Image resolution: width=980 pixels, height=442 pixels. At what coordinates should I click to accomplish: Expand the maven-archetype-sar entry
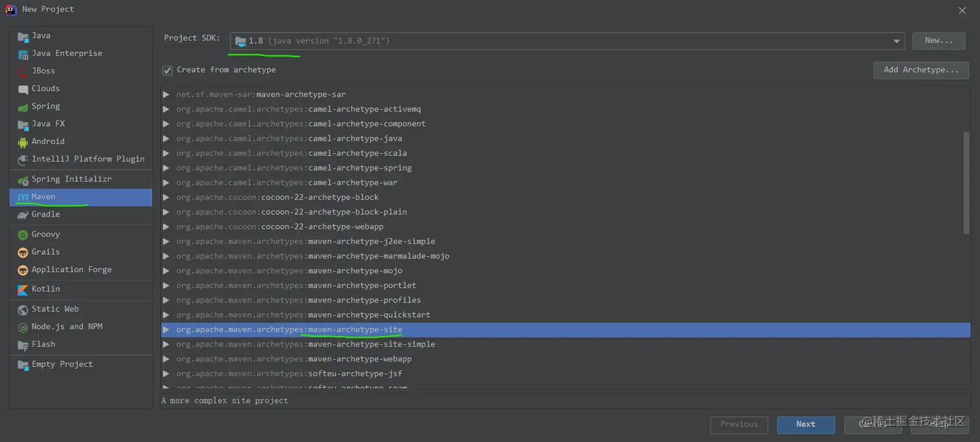pyautogui.click(x=167, y=95)
